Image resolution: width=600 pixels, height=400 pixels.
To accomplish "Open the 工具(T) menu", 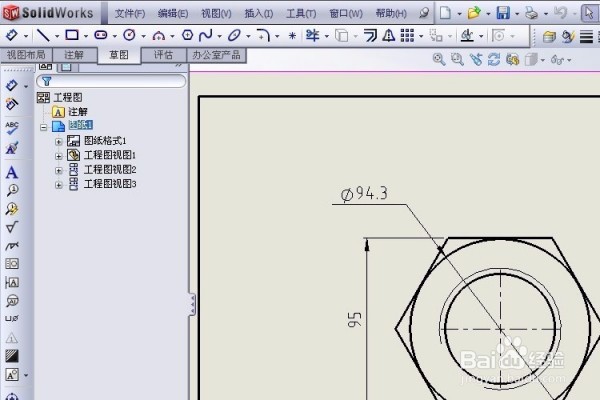I will [x=301, y=13].
